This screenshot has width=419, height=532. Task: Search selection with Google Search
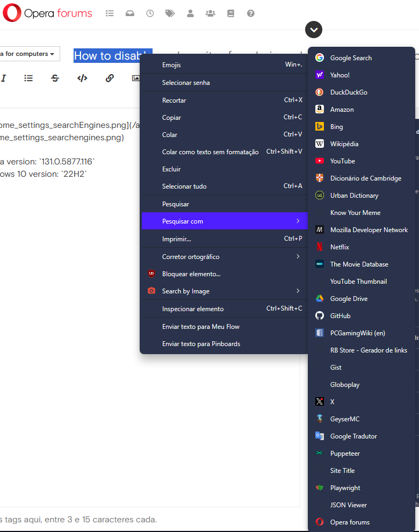[x=362, y=57]
